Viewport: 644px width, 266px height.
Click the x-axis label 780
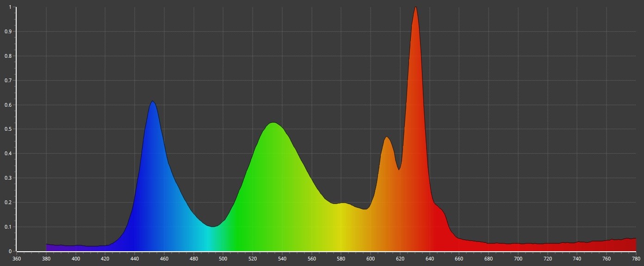coord(636,259)
